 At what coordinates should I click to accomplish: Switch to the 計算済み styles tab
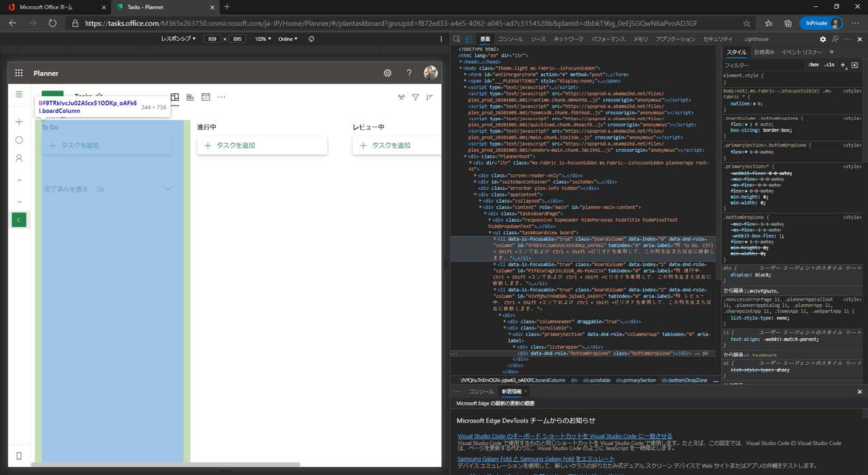tap(764, 52)
